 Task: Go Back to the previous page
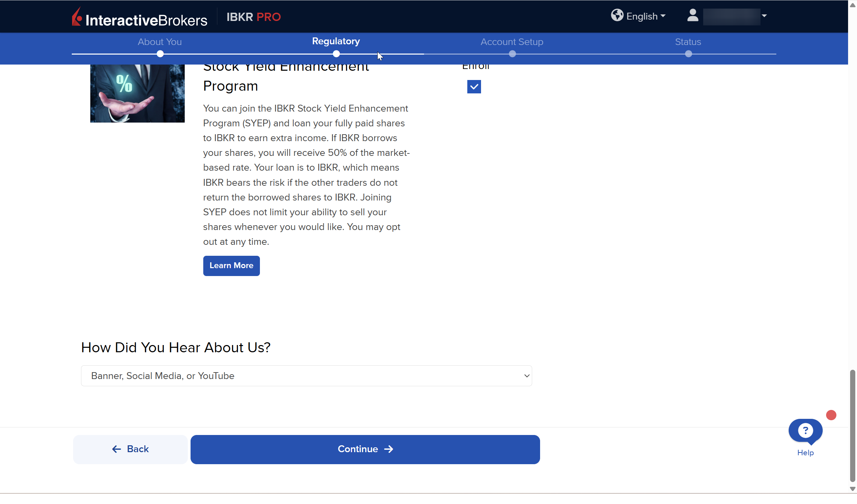pyautogui.click(x=130, y=449)
